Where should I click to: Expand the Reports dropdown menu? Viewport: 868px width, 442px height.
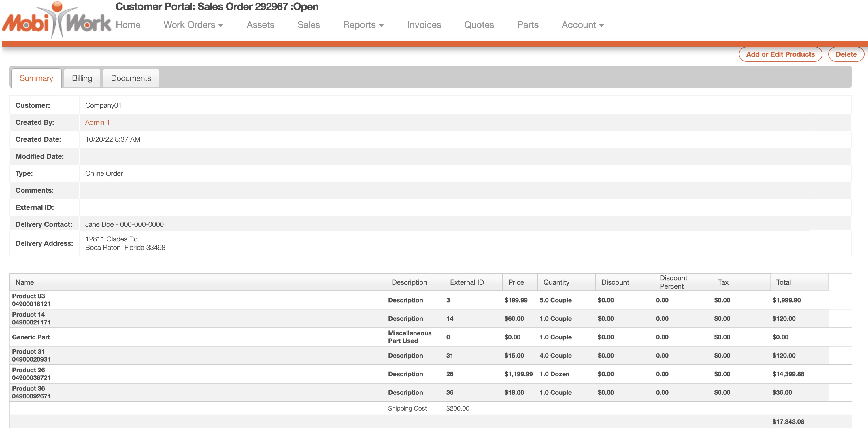[x=363, y=25]
